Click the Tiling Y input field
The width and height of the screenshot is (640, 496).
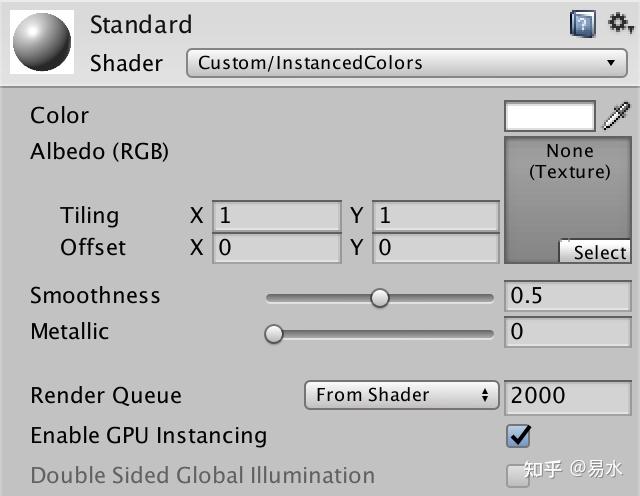[x=436, y=216]
